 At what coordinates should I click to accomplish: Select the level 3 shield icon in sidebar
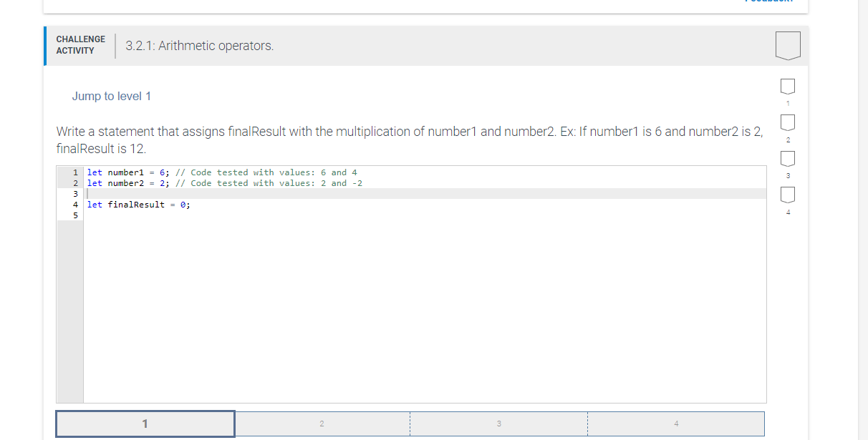tap(788, 159)
